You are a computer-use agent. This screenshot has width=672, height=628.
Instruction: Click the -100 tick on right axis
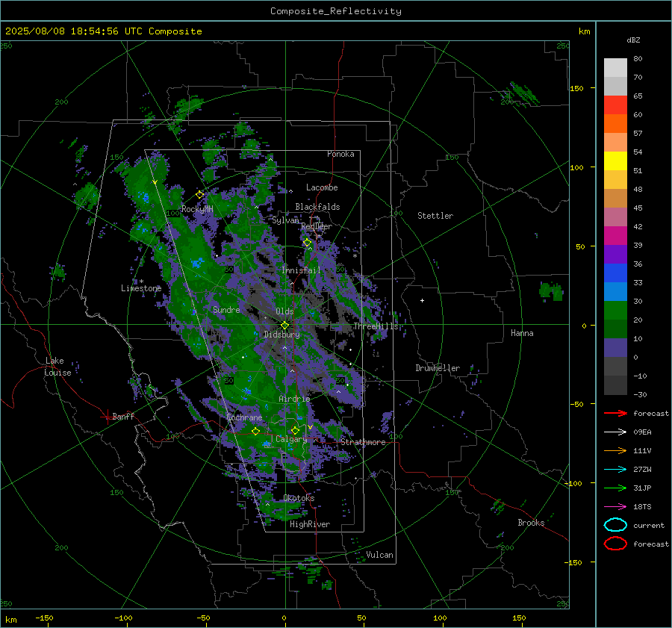[573, 483]
